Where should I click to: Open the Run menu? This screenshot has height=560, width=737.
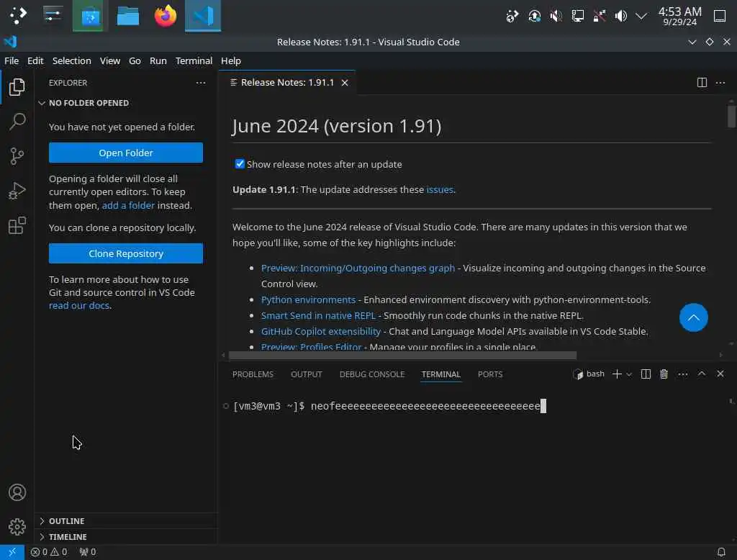158,60
